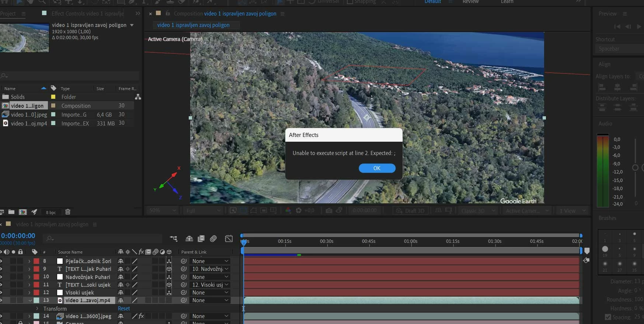The width and height of the screenshot is (644, 324).
Task: Toggle shy switch on layer 13 video 1...zavoj.mp4
Action: click(121, 300)
